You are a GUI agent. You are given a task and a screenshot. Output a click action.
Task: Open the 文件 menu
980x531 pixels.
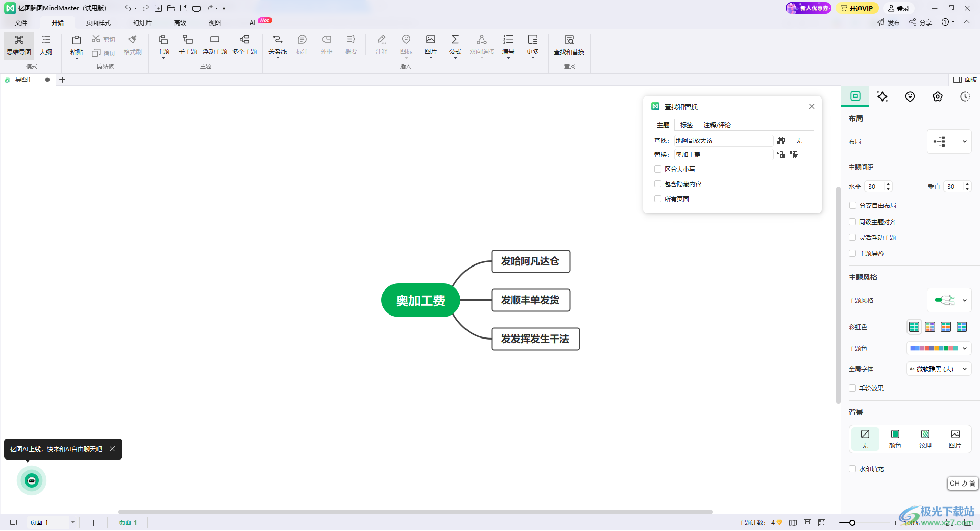coord(21,22)
